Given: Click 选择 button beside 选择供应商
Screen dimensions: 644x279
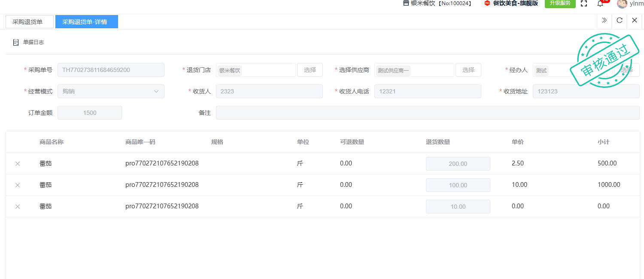Looking at the screenshot, I should click(x=468, y=70).
